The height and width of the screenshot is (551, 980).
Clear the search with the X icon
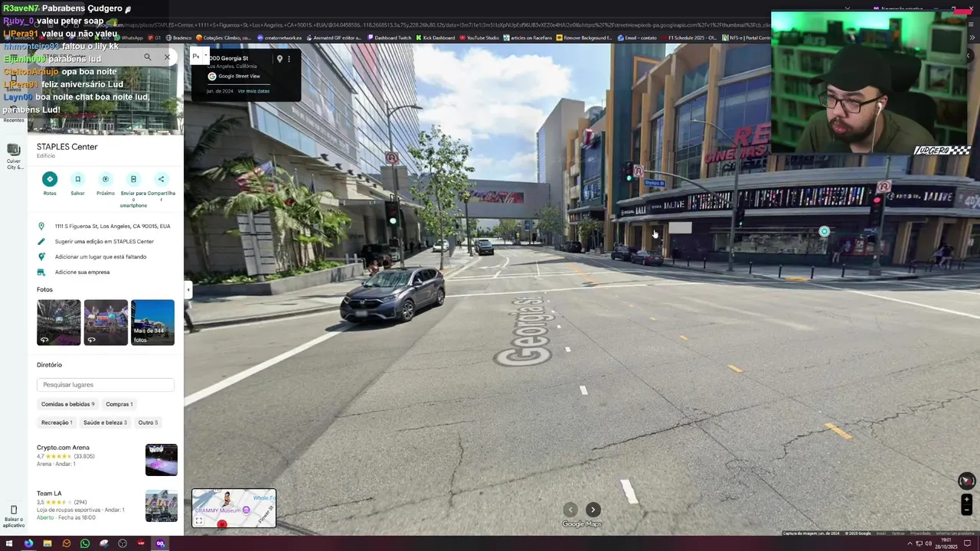tap(167, 57)
